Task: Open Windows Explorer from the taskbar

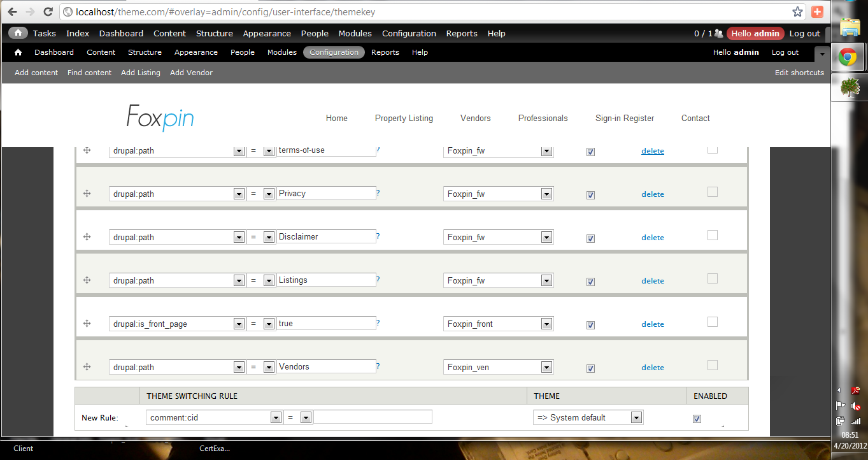Action: (850, 27)
